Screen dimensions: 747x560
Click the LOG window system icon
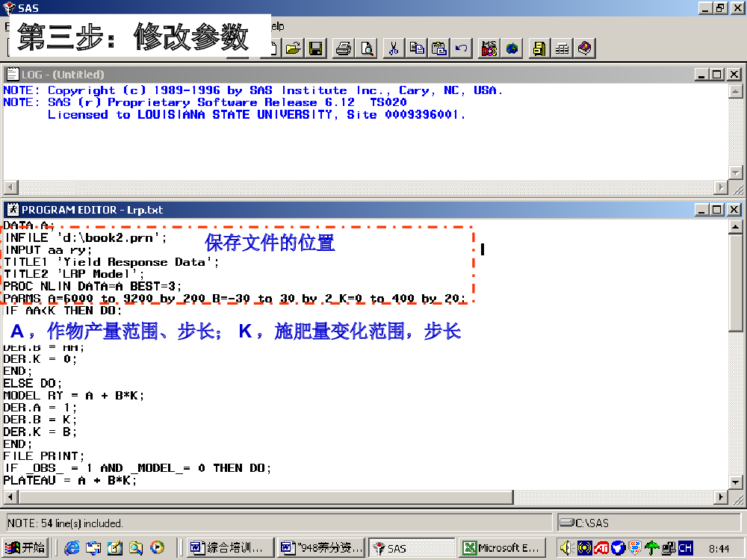tap(13, 74)
